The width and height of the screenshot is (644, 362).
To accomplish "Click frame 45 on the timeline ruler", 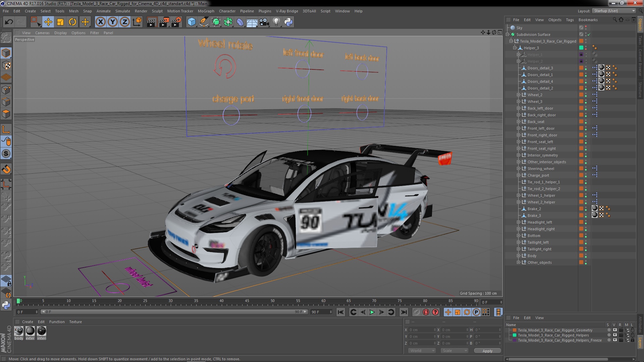I will tap(247, 301).
